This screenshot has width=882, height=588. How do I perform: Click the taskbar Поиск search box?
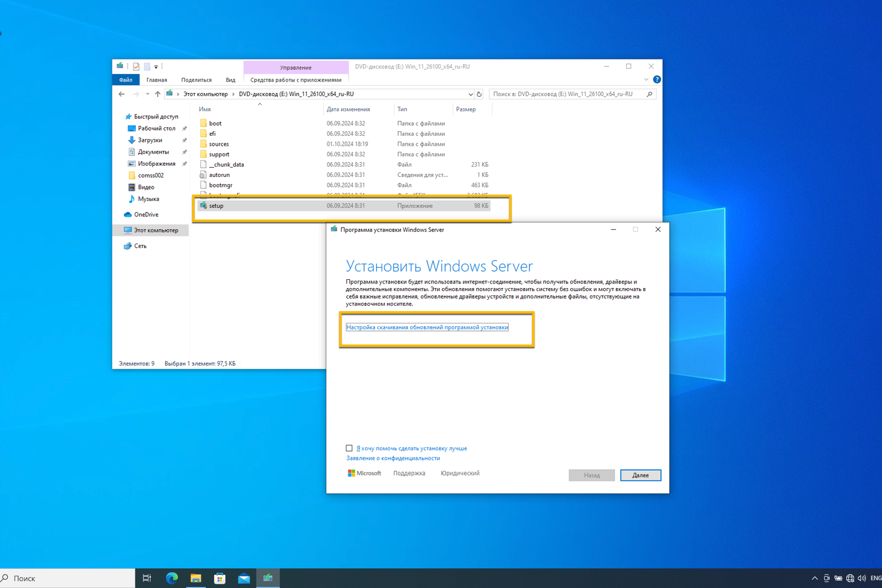(x=68, y=579)
